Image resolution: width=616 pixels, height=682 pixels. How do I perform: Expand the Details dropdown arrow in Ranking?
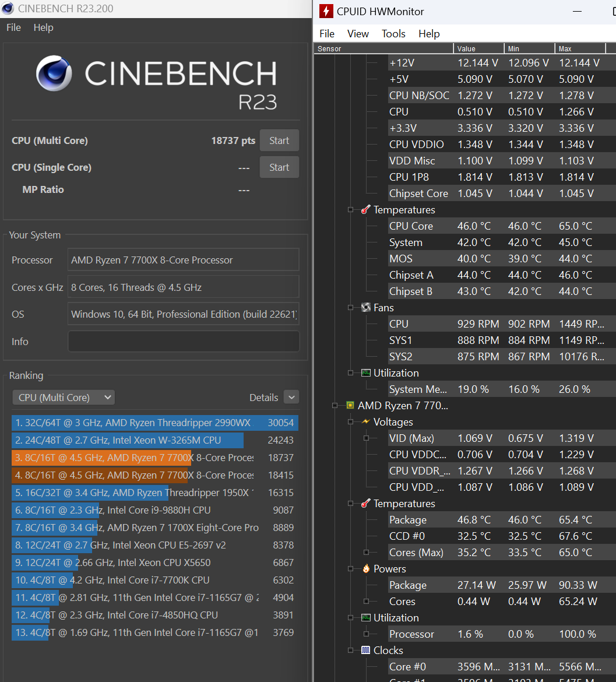pyautogui.click(x=291, y=398)
